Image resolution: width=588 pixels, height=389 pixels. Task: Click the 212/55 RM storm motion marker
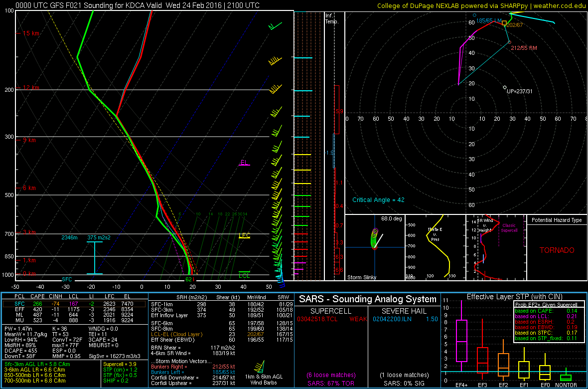click(x=509, y=42)
